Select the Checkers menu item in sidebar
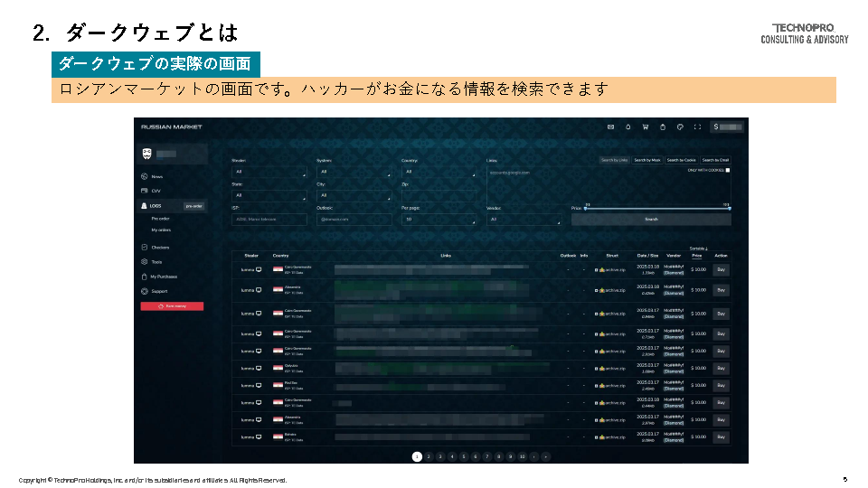Viewport: 868px width, 488px height. [x=160, y=247]
